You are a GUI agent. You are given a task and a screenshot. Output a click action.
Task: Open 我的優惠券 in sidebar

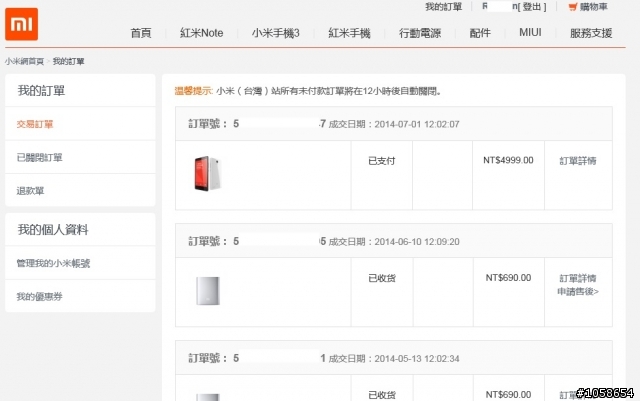pyautogui.click(x=39, y=296)
